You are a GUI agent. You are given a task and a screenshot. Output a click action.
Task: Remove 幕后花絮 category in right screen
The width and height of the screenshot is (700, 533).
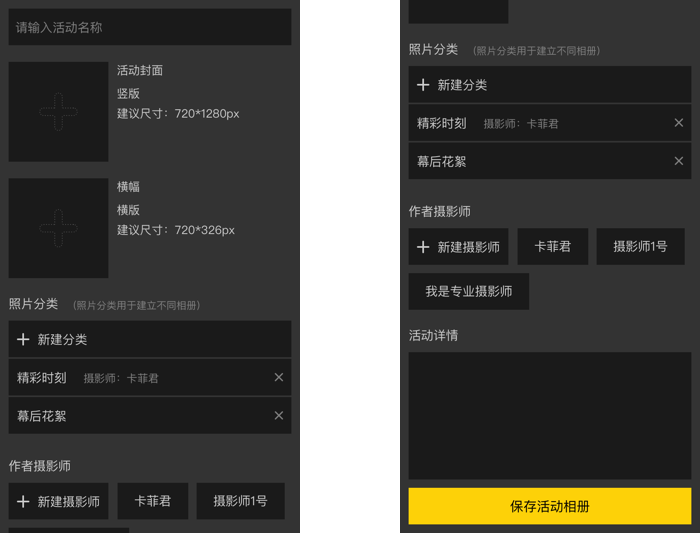679,161
